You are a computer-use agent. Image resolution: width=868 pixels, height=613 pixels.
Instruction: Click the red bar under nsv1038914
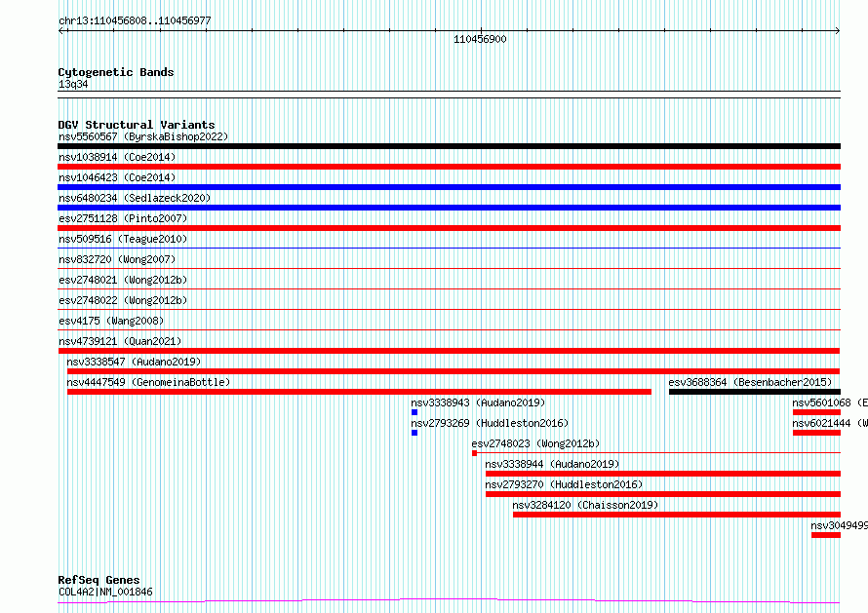449,167
